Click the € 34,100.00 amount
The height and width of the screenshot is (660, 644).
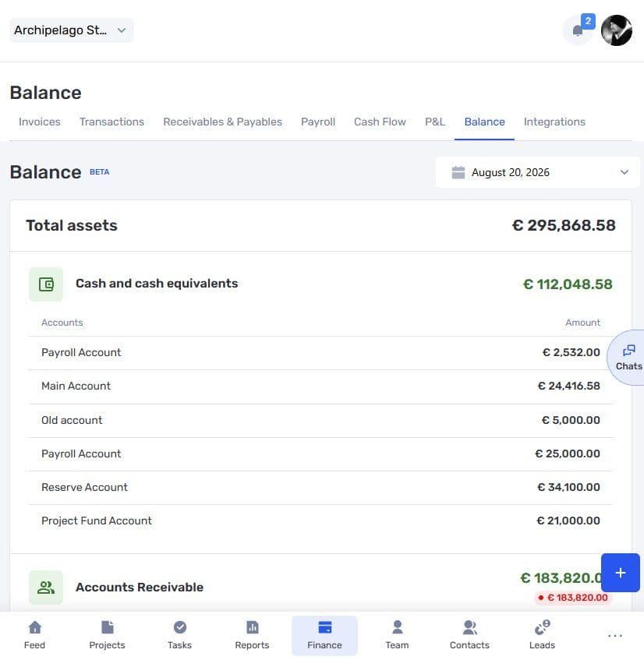click(x=568, y=488)
